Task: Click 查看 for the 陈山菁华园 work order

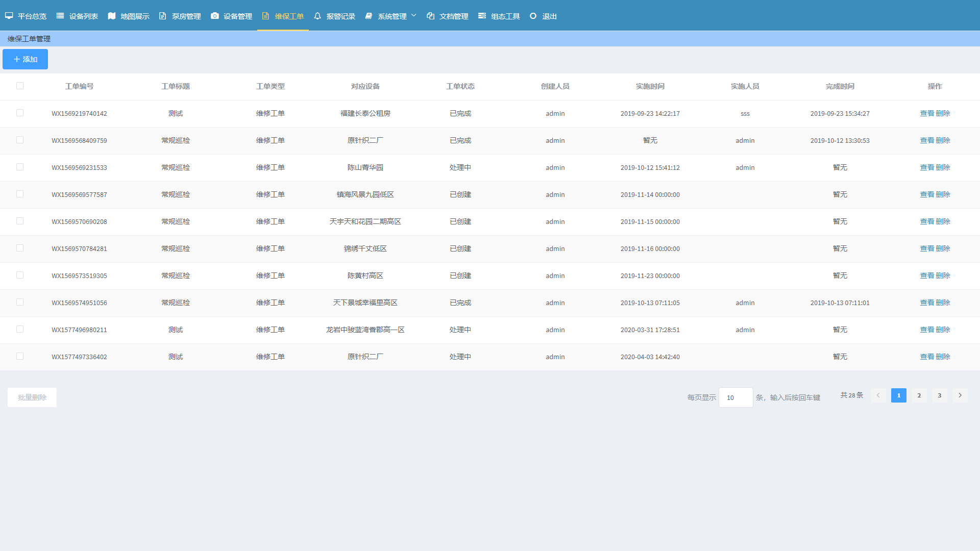Action: (927, 167)
